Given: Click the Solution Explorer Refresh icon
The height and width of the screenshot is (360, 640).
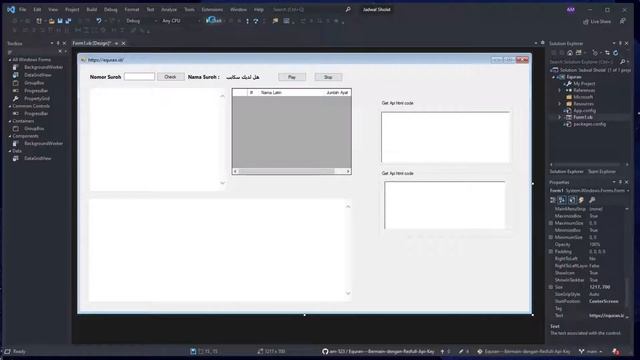Looking at the screenshot, I should (x=616, y=53).
